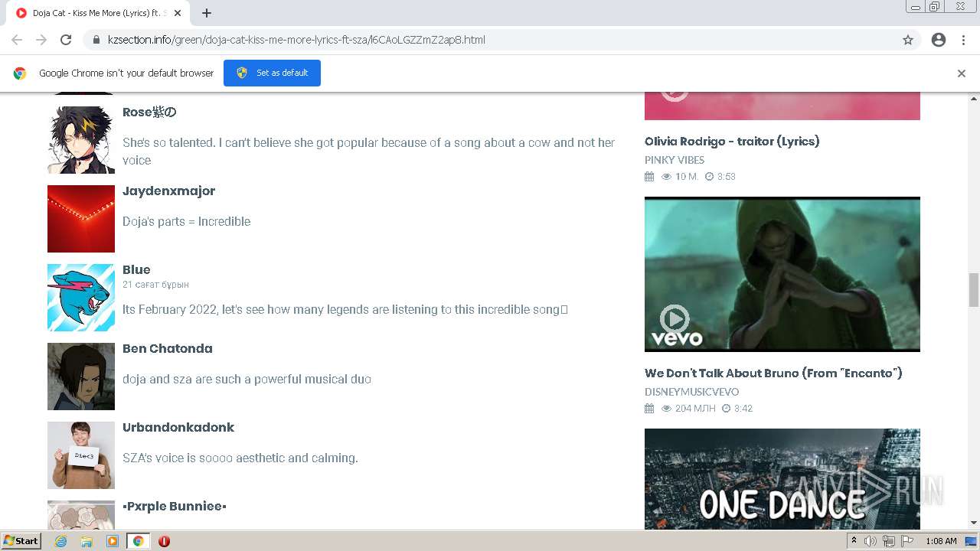Click the taskbar clock 1:08 AM

pyautogui.click(x=941, y=541)
